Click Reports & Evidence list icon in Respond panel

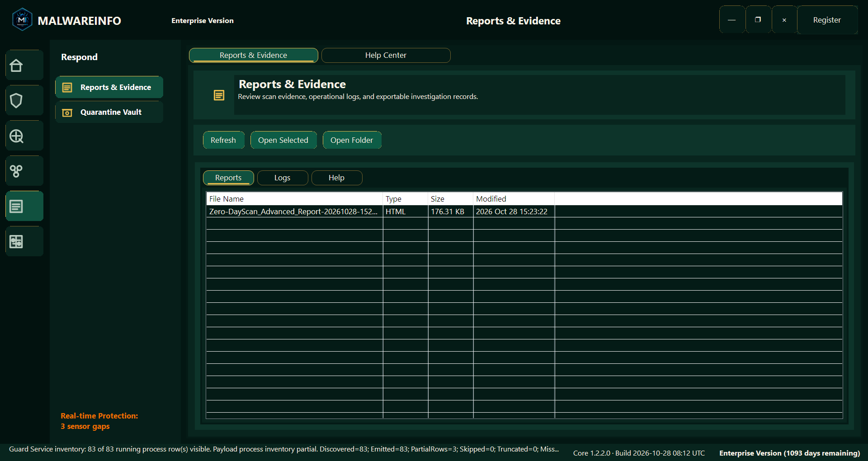(x=67, y=87)
